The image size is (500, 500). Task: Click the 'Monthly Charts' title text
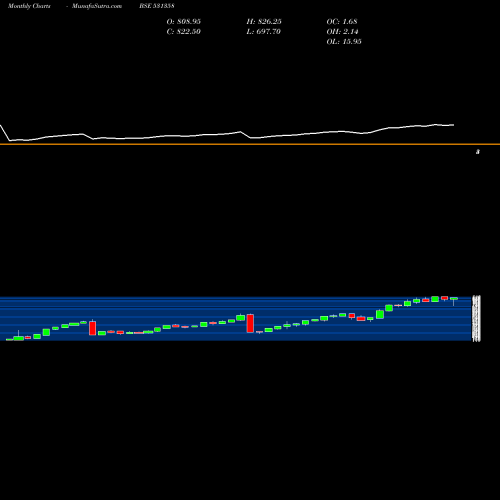29,6
